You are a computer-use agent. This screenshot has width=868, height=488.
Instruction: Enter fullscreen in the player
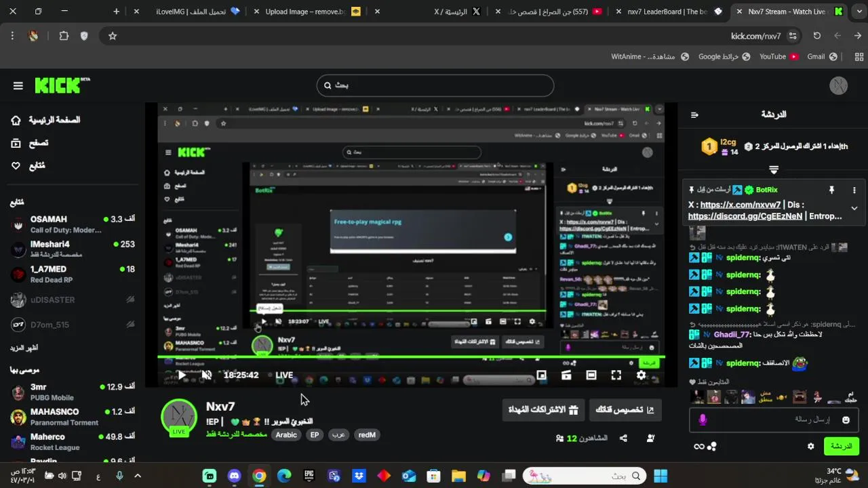pos(616,375)
